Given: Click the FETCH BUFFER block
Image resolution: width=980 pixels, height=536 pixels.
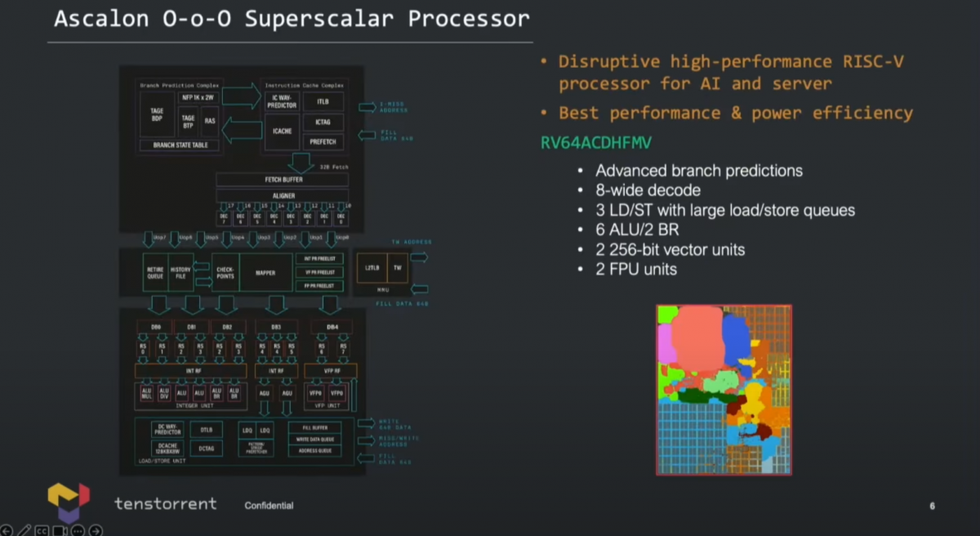Looking at the screenshot, I should pyautogui.click(x=282, y=180).
